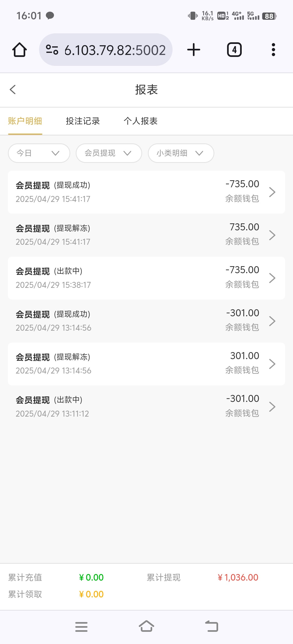293x644 pixels.
Task: Expand the 今日 date filter dropdown
Action: 39,153
